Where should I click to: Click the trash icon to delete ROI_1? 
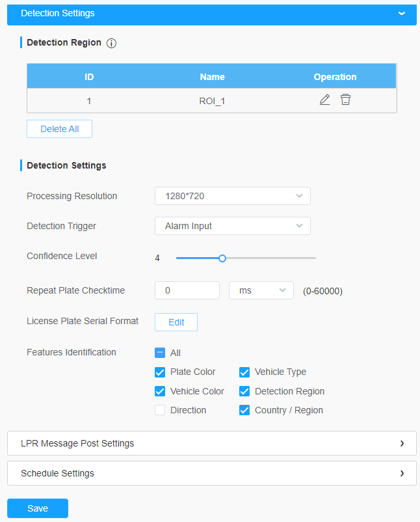pyautogui.click(x=345, y=100)
